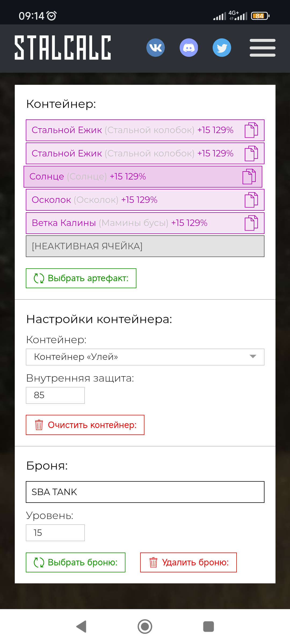Open the VK social link icon
The image size is (290, 644).
click(x=155, y=47)
